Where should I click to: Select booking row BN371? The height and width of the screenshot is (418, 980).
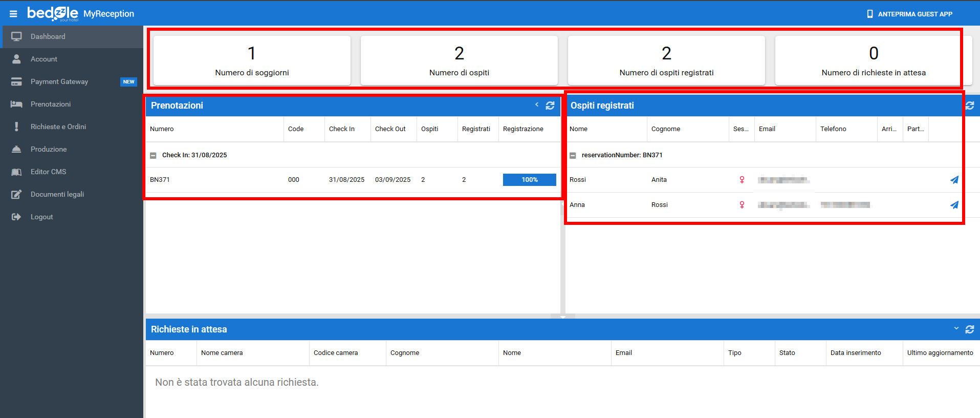click(160, 180)
